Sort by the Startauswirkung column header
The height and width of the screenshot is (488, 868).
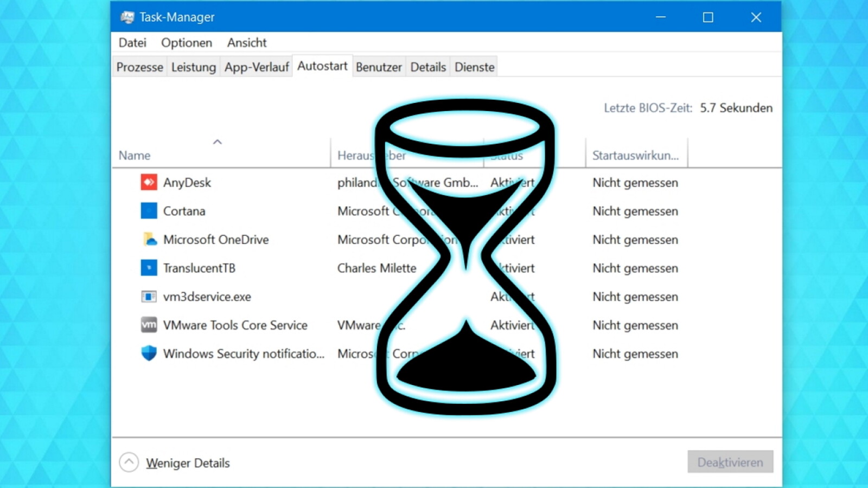635,155
